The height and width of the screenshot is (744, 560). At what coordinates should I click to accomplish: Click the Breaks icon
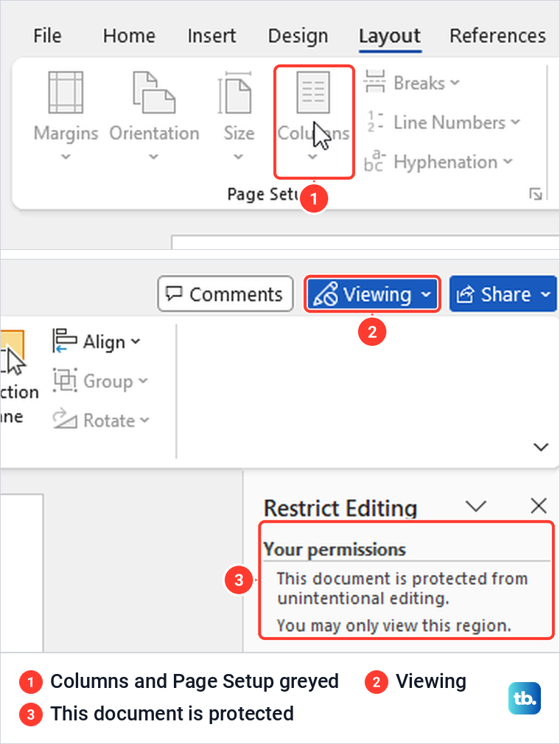coord(374,82)
